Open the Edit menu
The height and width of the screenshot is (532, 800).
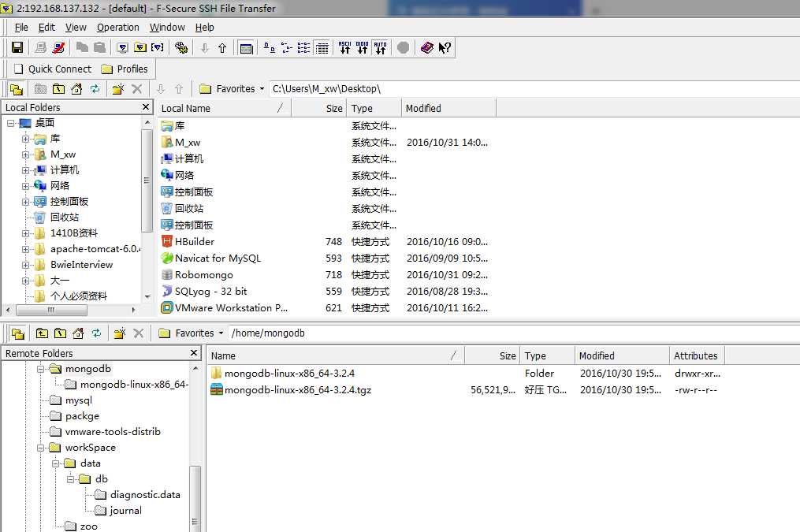pos(47,28)
